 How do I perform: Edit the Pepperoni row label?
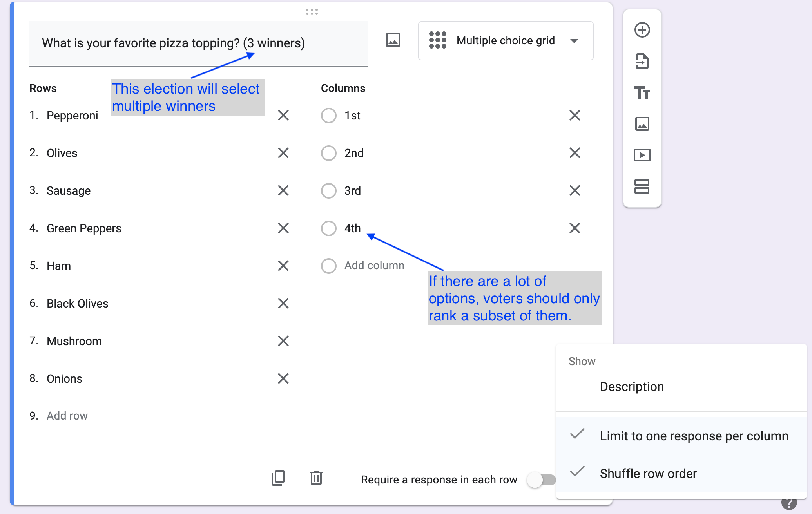[x=72, y=116]
